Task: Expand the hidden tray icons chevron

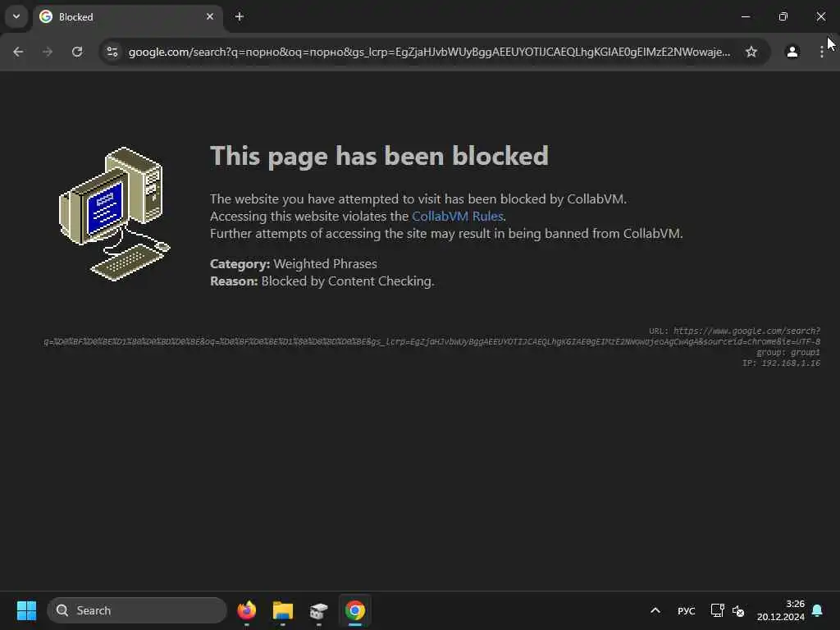Action: (x=655, y=610)
